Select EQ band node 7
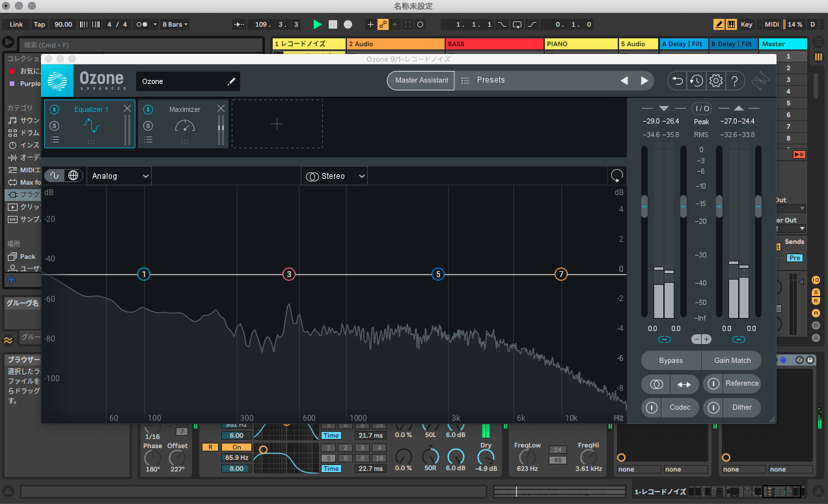This screenshot has height=504, width=828. tap(561, 274)
